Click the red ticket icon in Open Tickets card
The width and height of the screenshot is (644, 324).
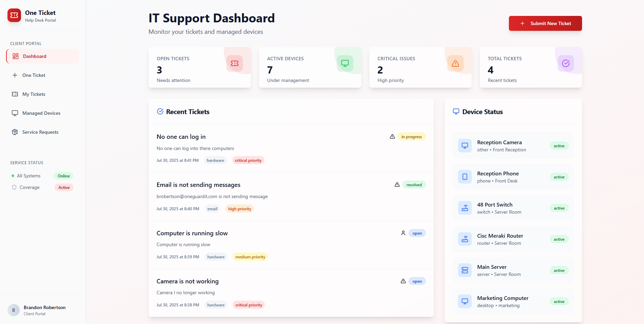coord(235,63)
